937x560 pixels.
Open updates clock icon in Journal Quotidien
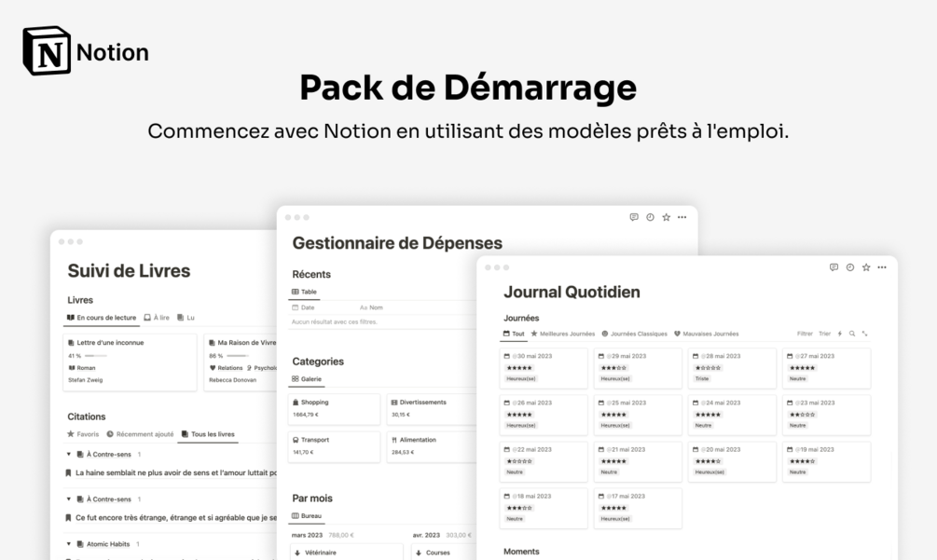849,267
